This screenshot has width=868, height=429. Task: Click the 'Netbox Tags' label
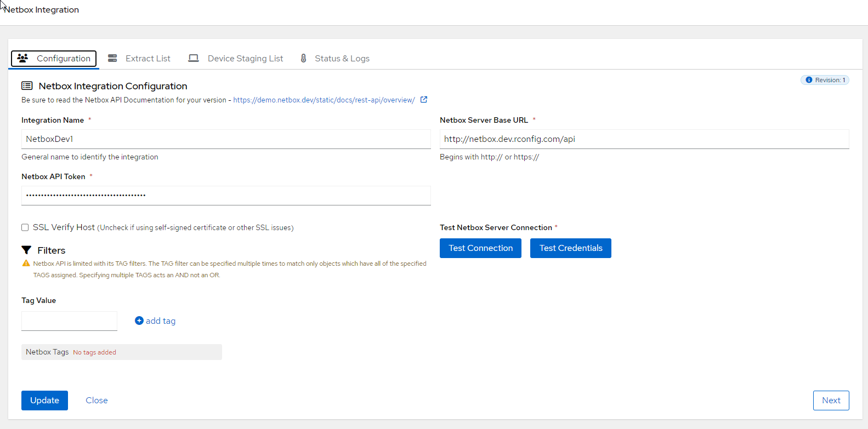(47, 352)
